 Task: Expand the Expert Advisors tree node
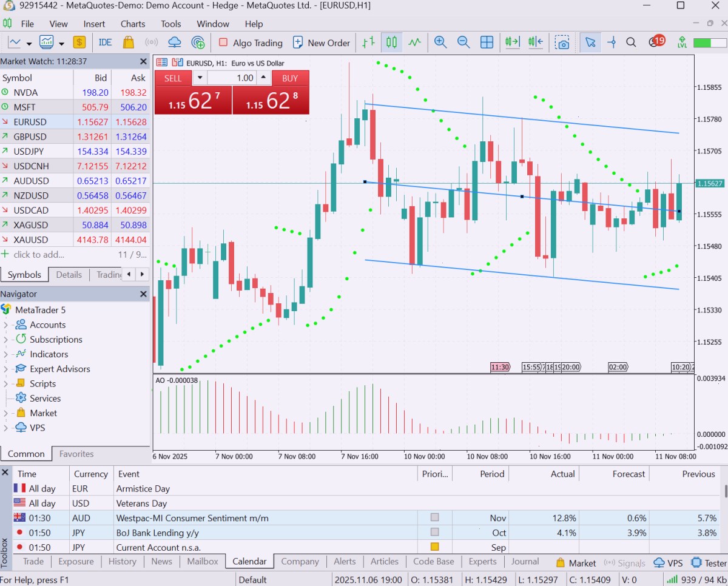pos(5,369)
